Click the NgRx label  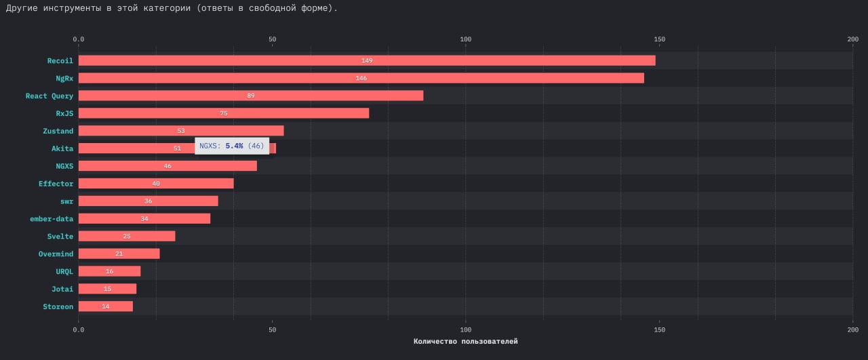click(64, 78)
